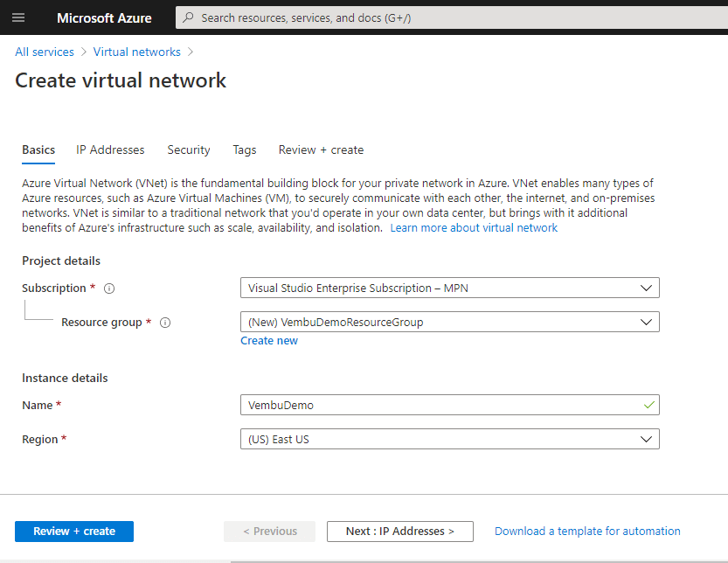Click Next : IP Addresses button
Screen dimensions: 728x563
tap(400, 532)
